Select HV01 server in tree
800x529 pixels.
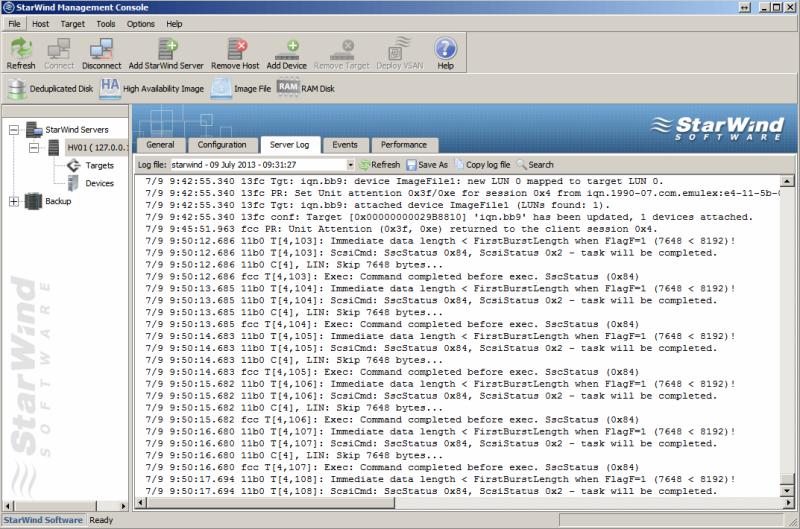pos(96,148)
